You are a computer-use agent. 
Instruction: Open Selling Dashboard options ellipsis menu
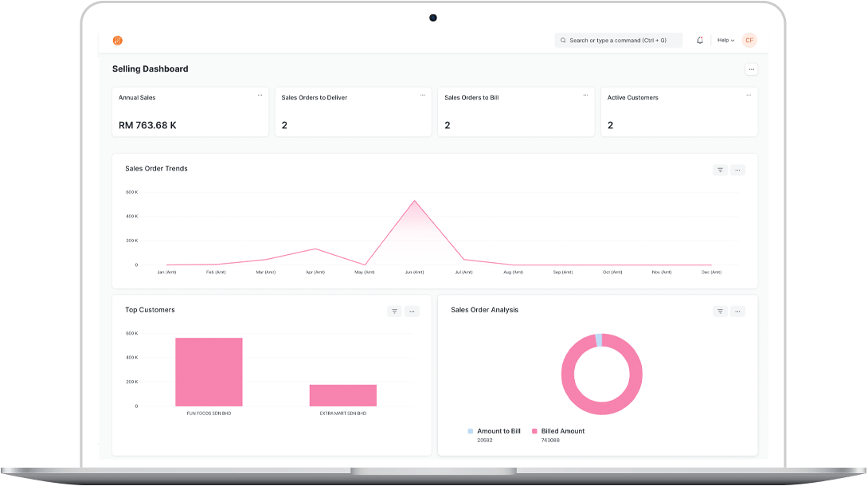[x=751, y=69]
